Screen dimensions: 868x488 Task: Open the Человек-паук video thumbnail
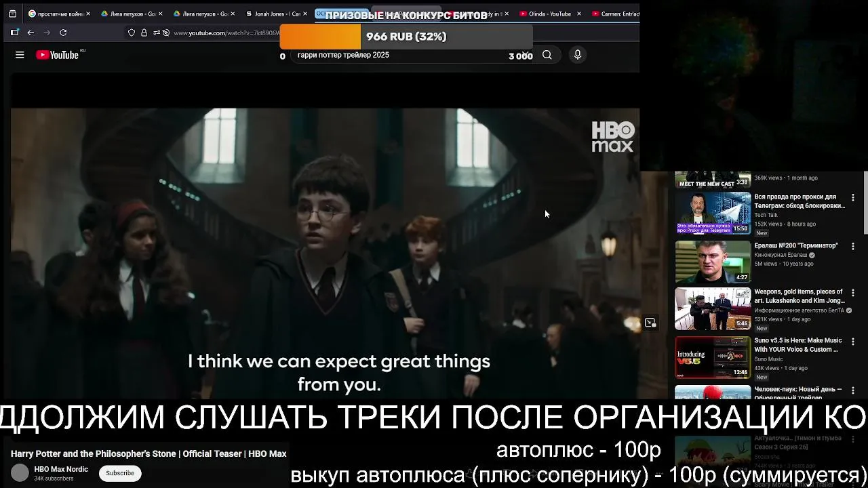click(x=713, y=392)
